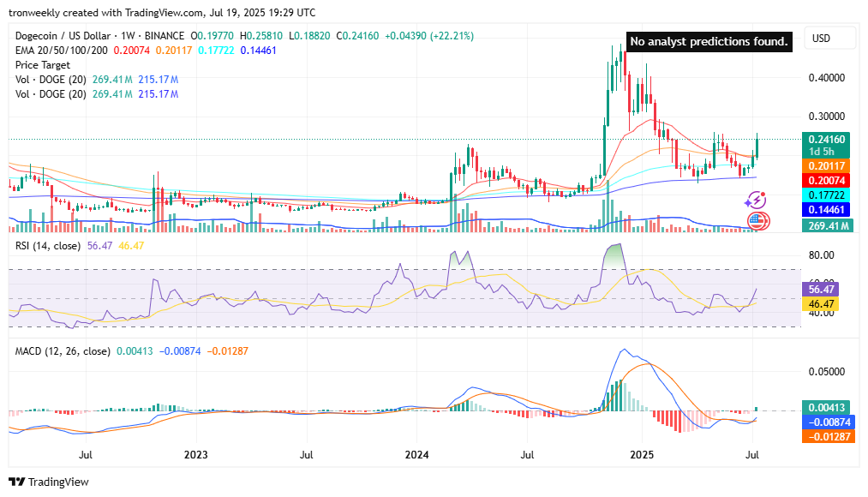Click the −0.01287 value in the MACD legend
The width and height of the screenshot is (868, 497).
228,351
